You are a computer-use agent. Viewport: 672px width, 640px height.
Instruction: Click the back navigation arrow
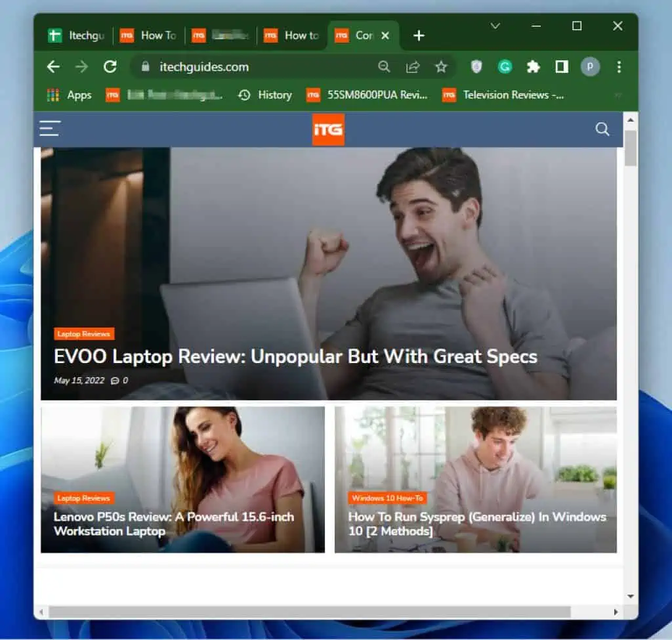click(x=52, y=66)
